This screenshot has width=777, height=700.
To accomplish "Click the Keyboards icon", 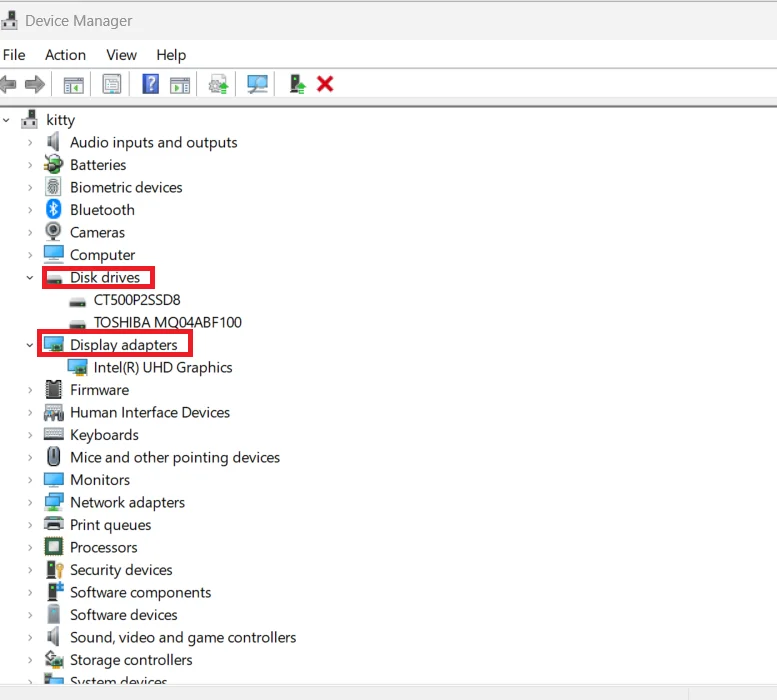I will point(54,434).
